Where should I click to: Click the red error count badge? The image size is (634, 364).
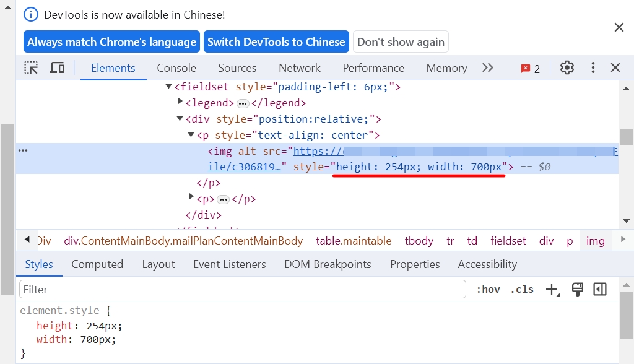pos(530,69)
